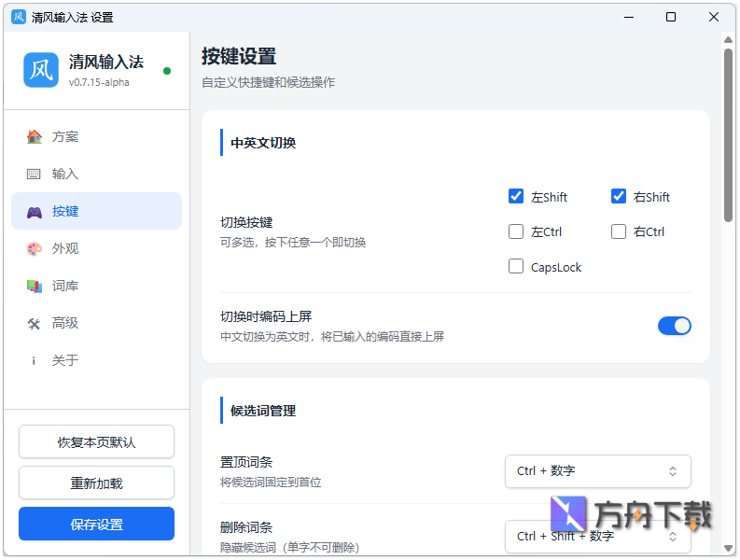Click the green status dot near the version
Viewport: 740px width, 560px height.
point(167,71)
